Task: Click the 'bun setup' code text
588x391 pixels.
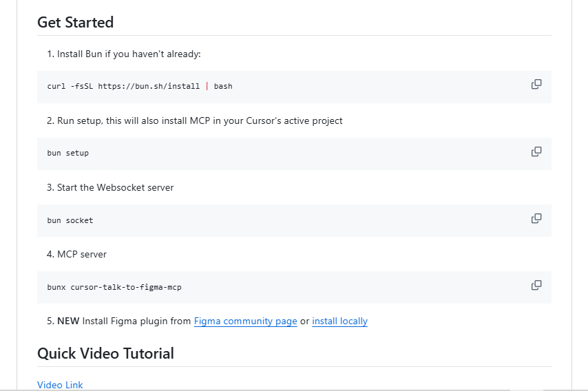Action: pos(68,153)
